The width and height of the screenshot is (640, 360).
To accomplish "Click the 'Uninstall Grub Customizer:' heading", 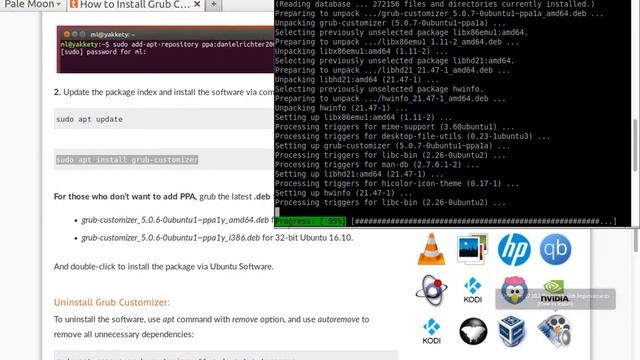I will click(x=111, y=302).
